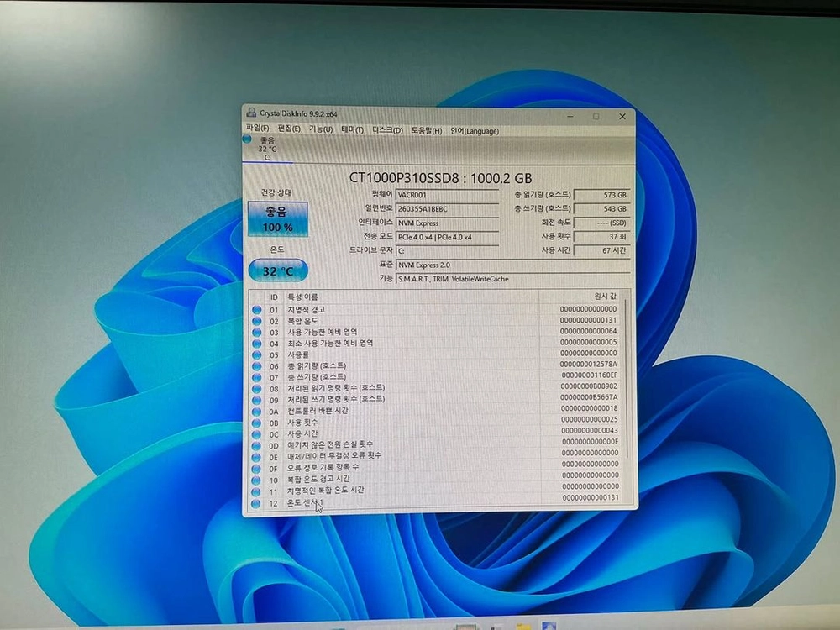Click the standard field NVM Express 2.0
This screenshot has height=630, width=840.
click(512, 265)
